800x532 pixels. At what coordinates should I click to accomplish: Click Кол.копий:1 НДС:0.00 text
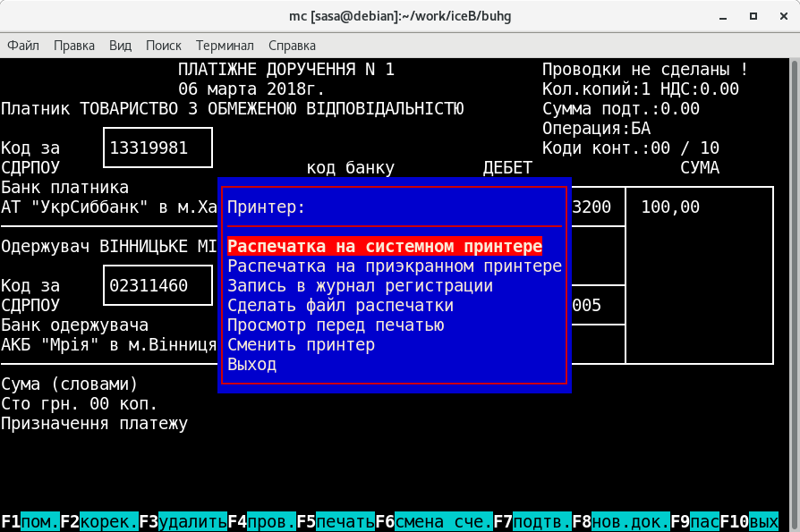(x=641, y=89)
